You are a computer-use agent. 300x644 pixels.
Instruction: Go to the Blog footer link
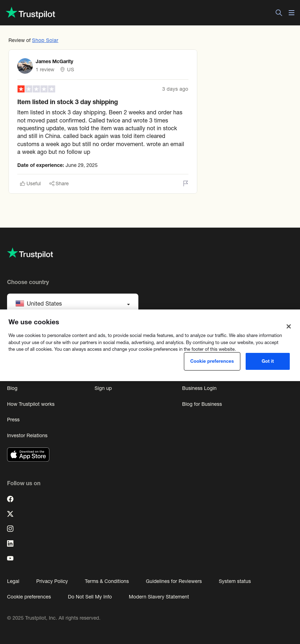[x=12, y=388]
